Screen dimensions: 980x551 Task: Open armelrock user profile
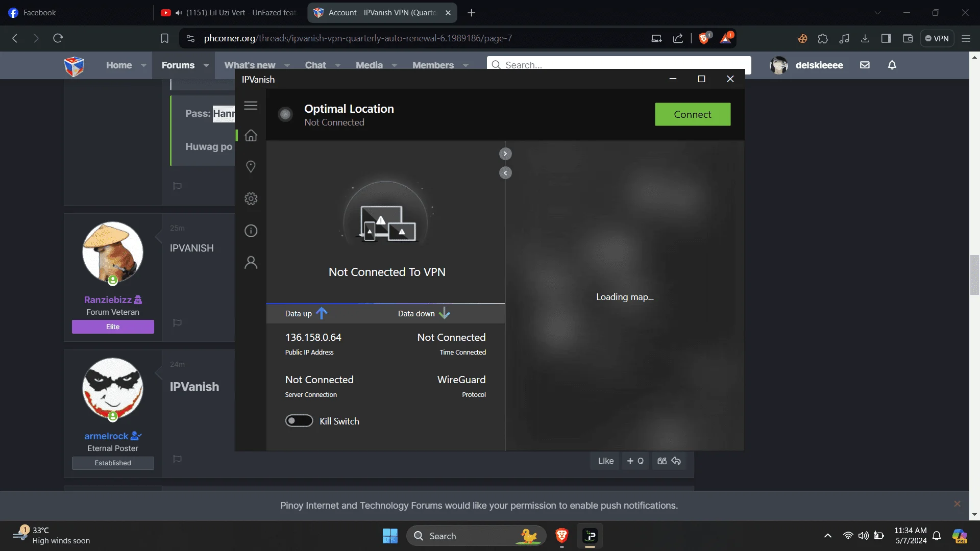pos(106,436)
